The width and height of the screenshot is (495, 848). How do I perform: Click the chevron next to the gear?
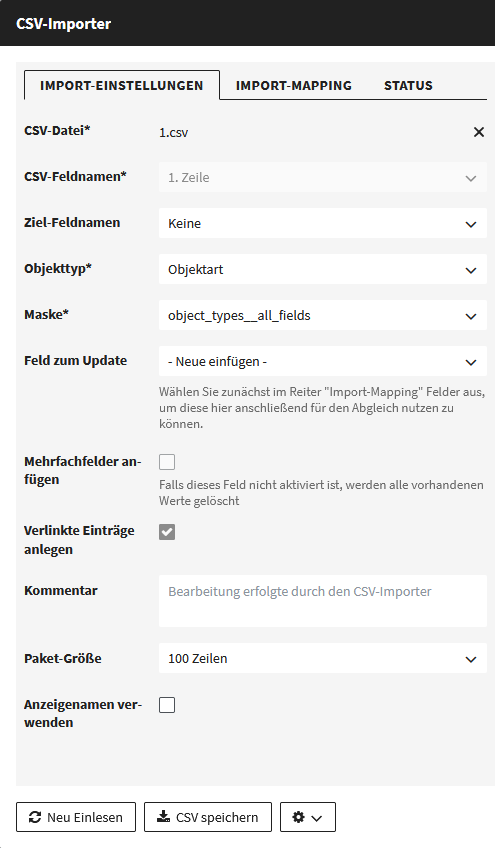[x=317, y=818]
